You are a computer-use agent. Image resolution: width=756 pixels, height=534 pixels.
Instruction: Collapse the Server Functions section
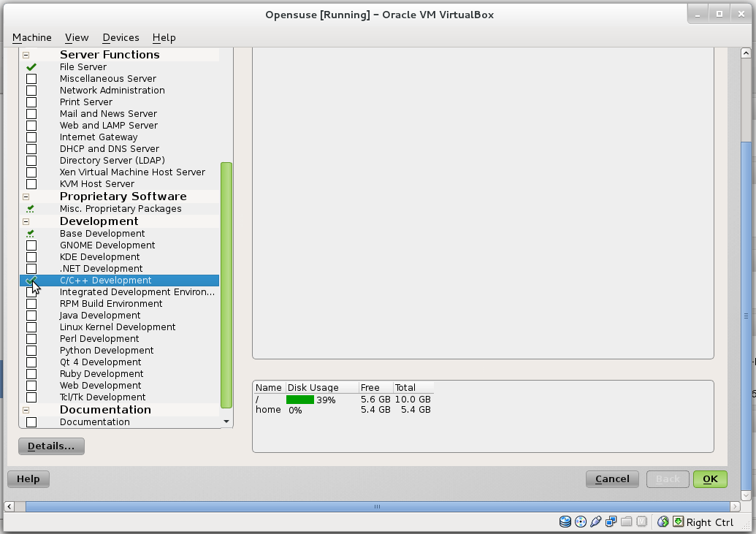26,54
